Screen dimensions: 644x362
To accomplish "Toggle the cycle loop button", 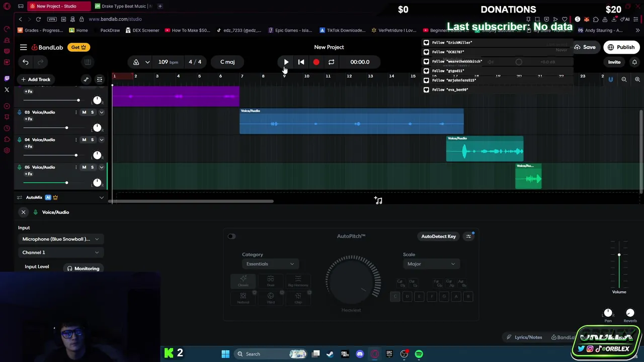I will click(331, 62).
